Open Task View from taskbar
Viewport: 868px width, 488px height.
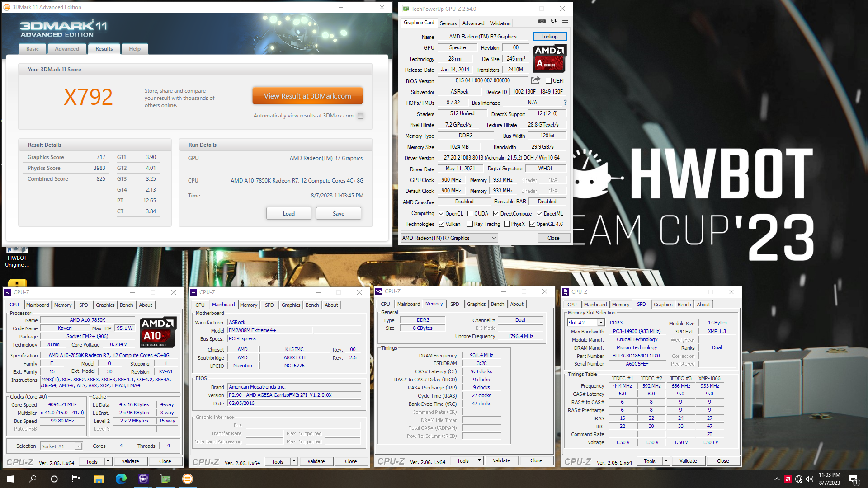[76, 479]
